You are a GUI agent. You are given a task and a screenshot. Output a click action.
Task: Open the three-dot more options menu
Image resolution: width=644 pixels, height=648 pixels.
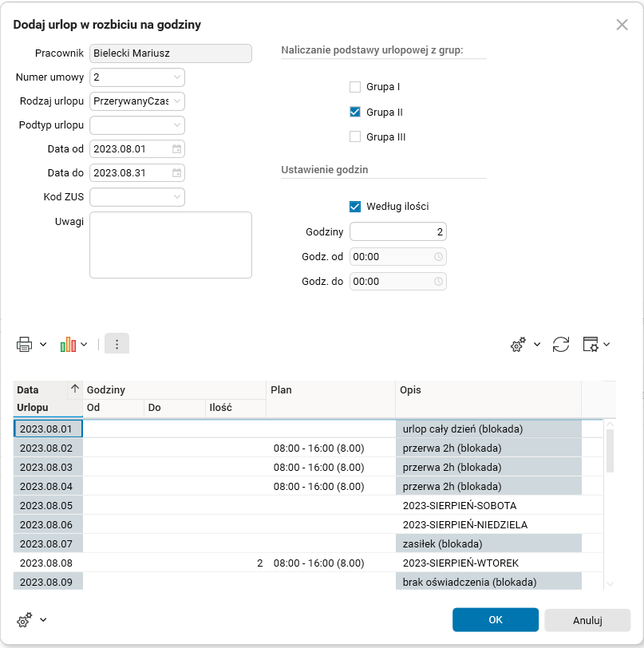[x=117, y=344]
